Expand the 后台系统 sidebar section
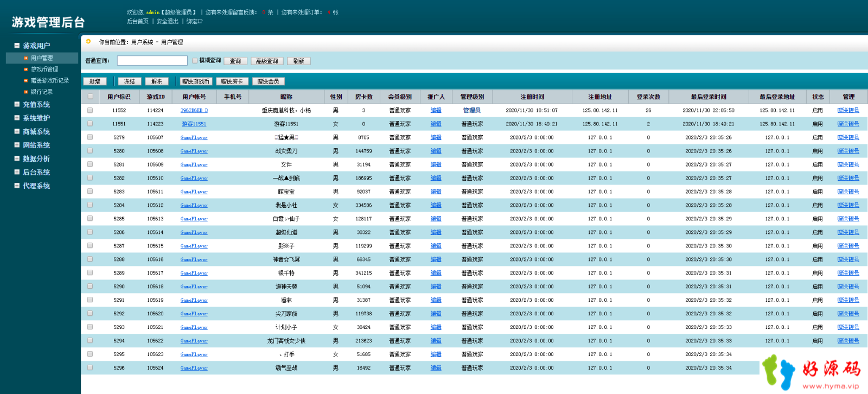This screenshot has width=868, height=394. click(x=17, y=172)
